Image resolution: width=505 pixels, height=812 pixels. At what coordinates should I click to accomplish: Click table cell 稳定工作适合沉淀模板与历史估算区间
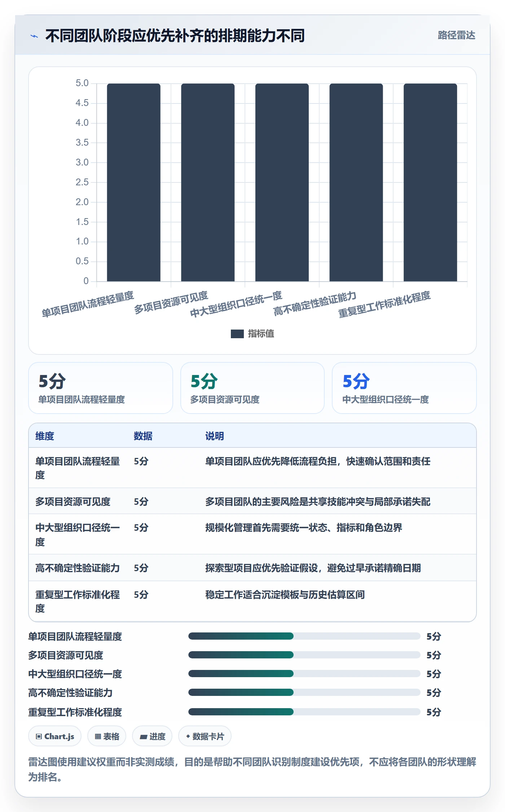tap(285, 595)
